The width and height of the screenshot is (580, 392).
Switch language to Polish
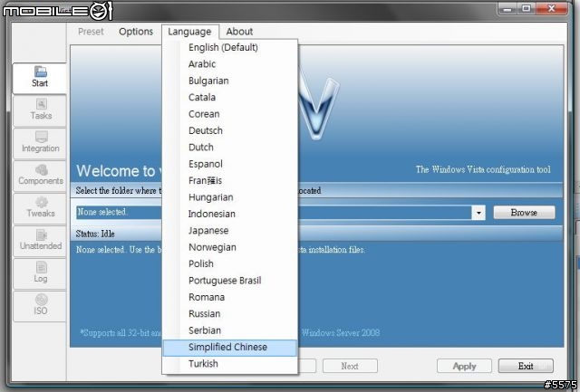(229, 263)
